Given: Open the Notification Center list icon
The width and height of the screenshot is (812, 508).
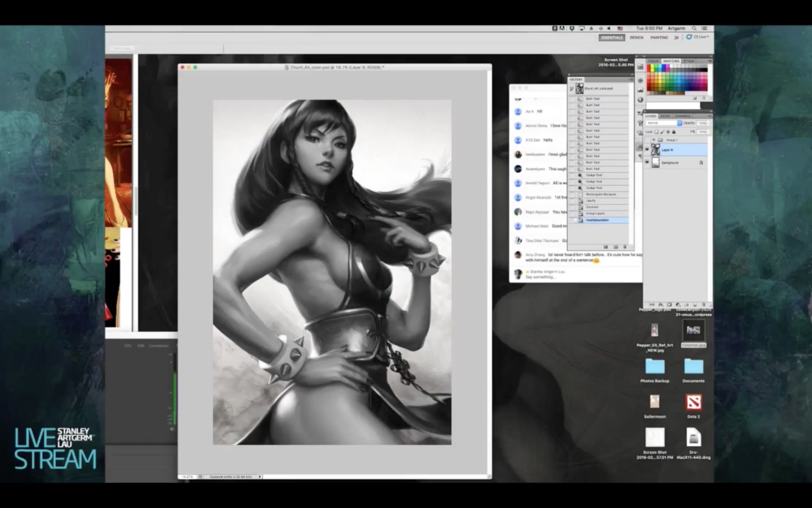Looking at the screenshot, I should point(704,28).
